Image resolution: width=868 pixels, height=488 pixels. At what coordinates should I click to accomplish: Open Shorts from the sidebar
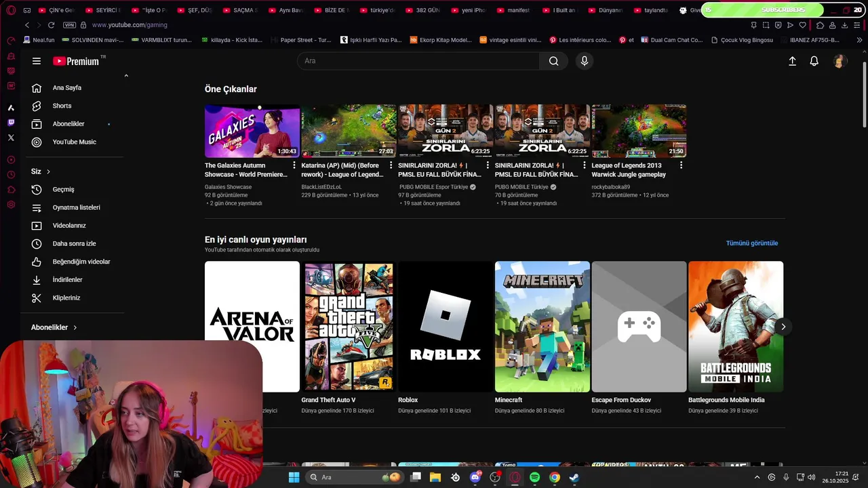point(62,106)
